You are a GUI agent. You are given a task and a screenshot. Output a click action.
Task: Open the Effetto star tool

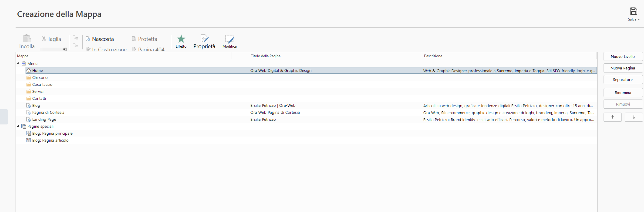181,39
